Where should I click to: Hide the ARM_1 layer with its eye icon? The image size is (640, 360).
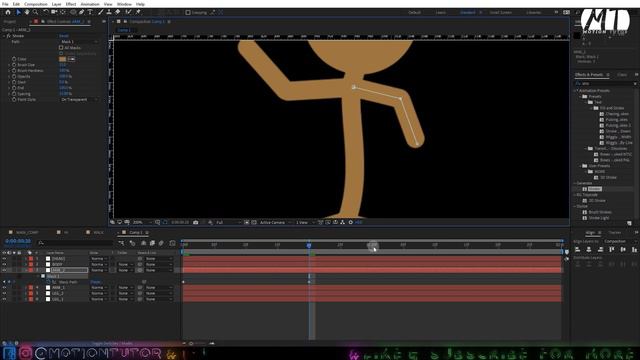pos(4,288)
